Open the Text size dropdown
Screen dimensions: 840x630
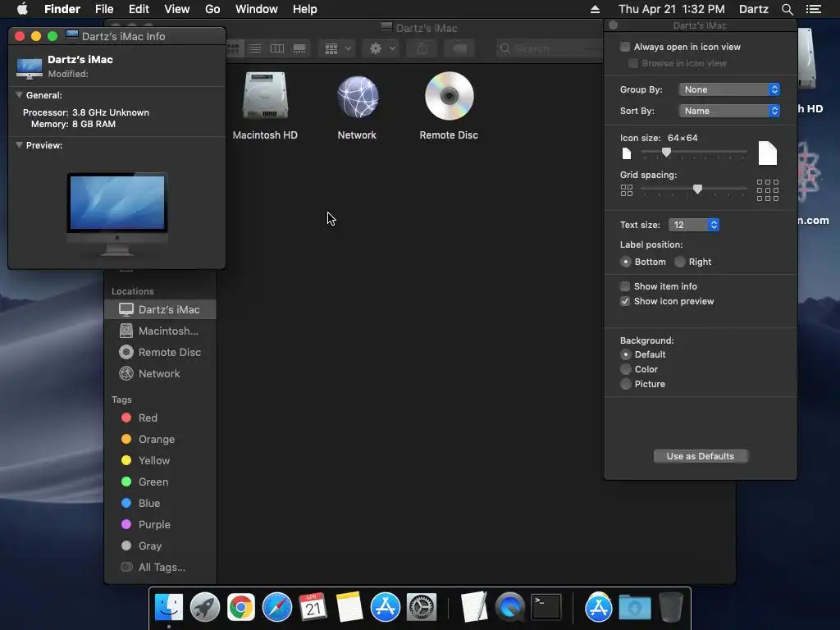[694, 225]
